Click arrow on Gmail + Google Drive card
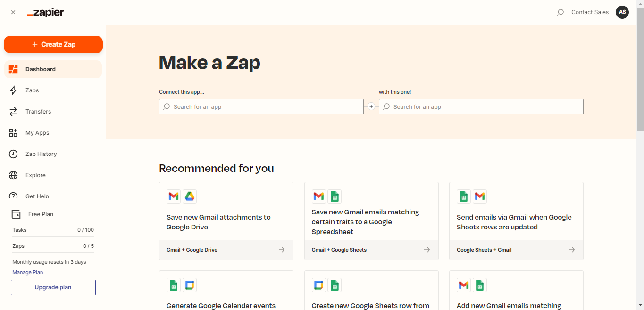644x310 pixels. (282, 250)
